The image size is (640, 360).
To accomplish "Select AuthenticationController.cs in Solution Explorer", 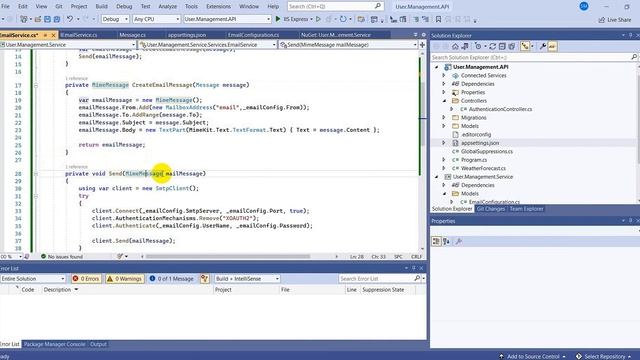I will pos(500,109).
